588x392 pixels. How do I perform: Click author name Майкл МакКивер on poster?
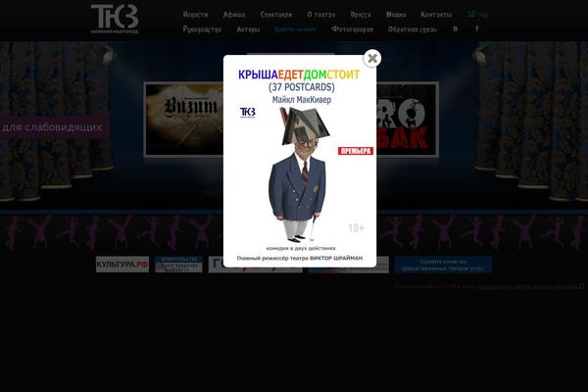pos(302,100)
